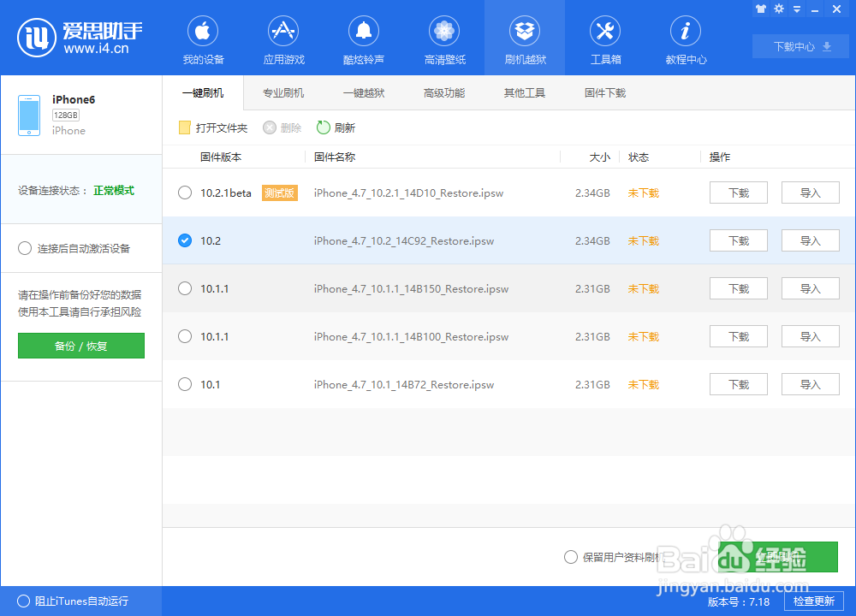
Task: Download the 10.1 14B72 firmware
Action: coord(739,385)
